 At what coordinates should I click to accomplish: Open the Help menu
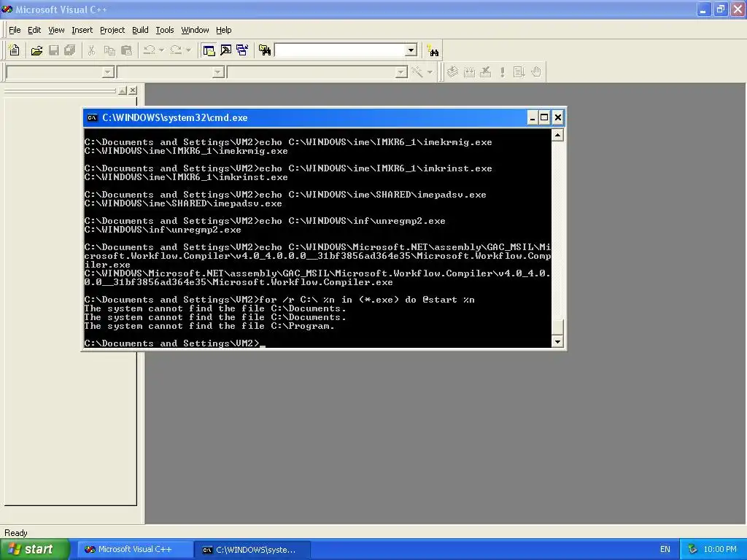point(223,30)
